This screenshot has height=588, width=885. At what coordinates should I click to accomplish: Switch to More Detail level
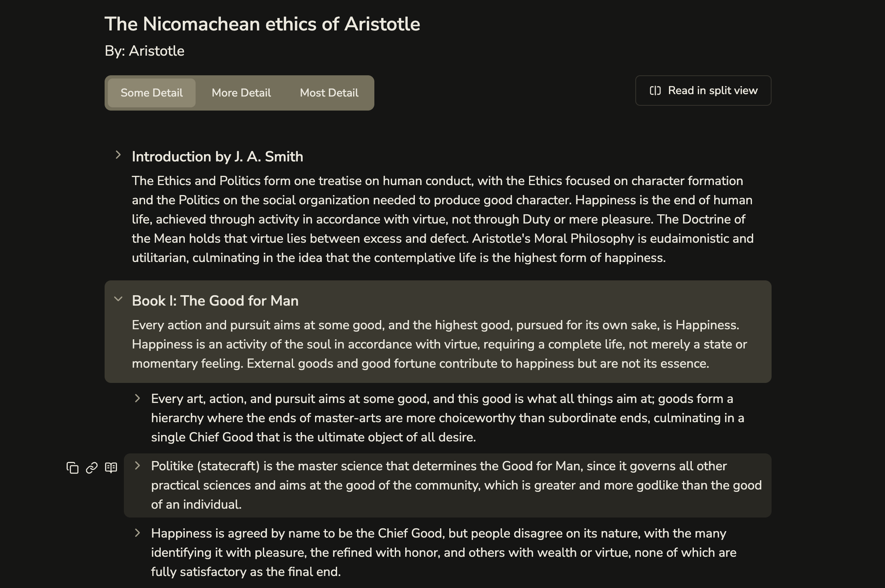[241, 93]
